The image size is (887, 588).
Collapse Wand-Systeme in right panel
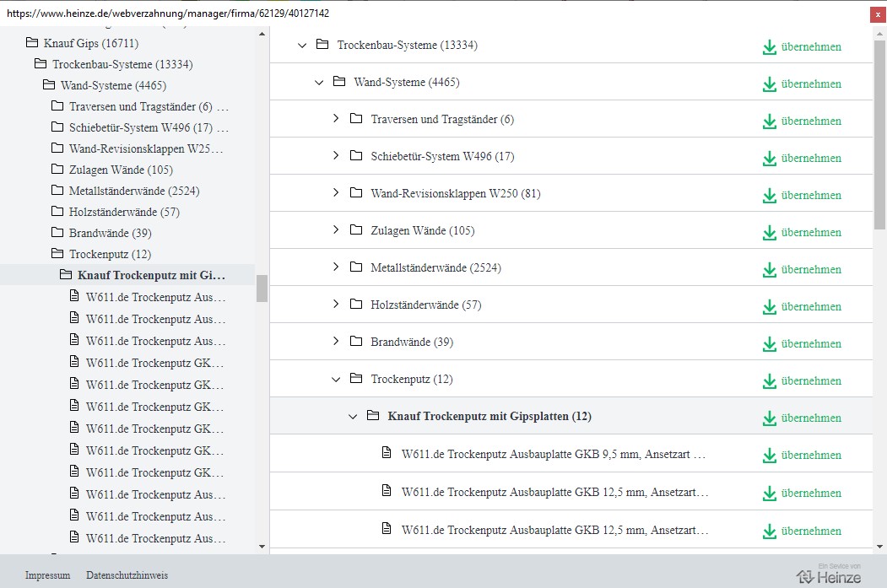(319, 83)
